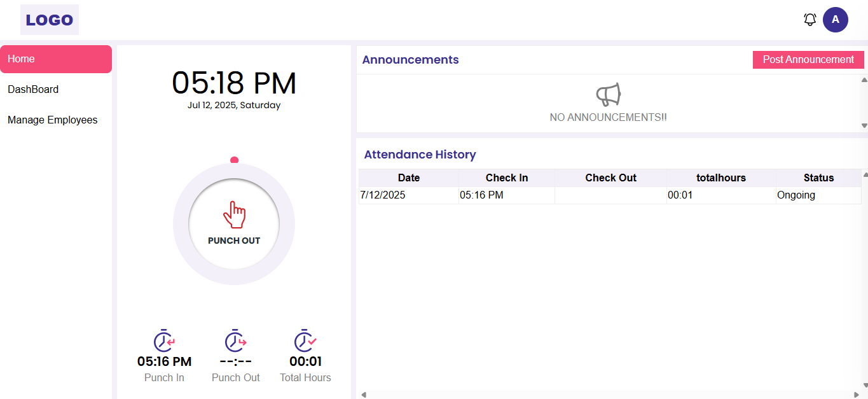868x399 pixels.
Task: Click the Punch In clock icon
Action: coord(164,341)
